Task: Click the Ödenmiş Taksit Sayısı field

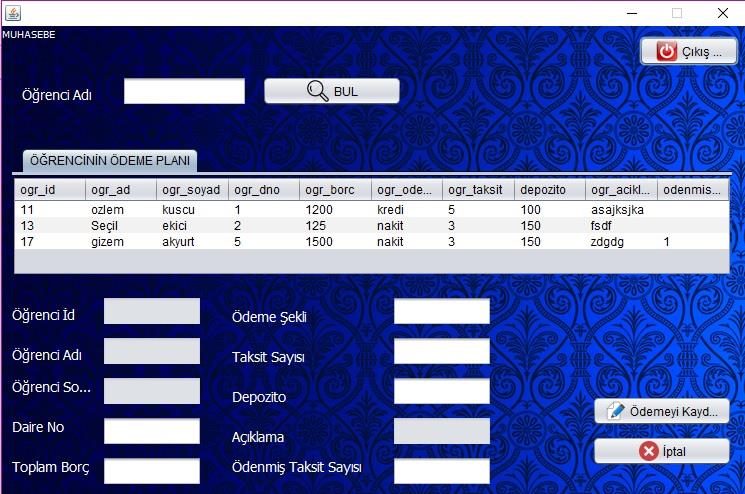Action: click(441, 471)
